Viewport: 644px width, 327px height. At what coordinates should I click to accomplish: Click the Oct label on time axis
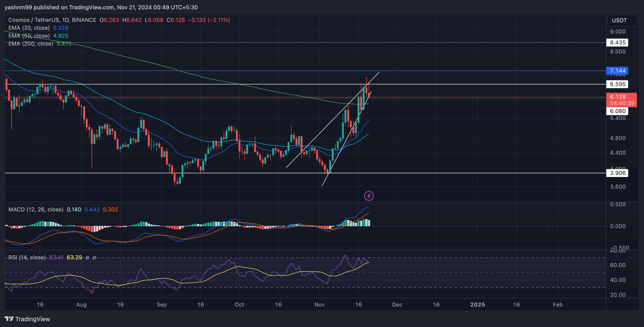[x=239, y=305]
